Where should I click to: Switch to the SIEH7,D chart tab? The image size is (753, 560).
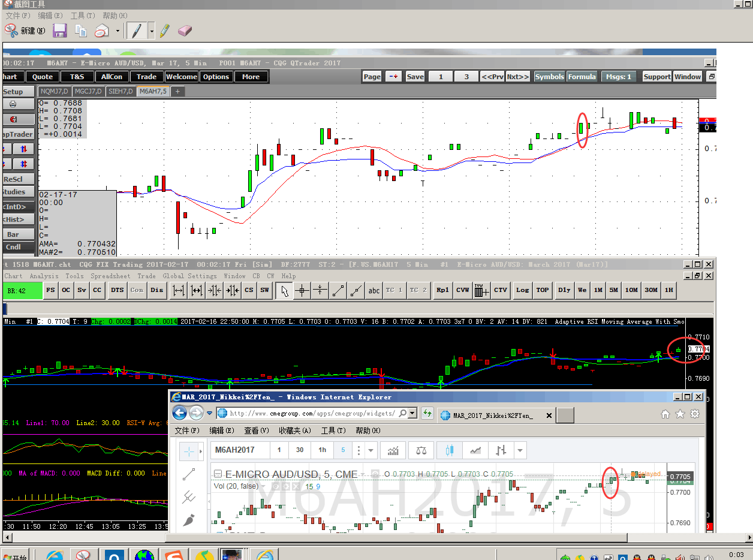coord(121,91)
